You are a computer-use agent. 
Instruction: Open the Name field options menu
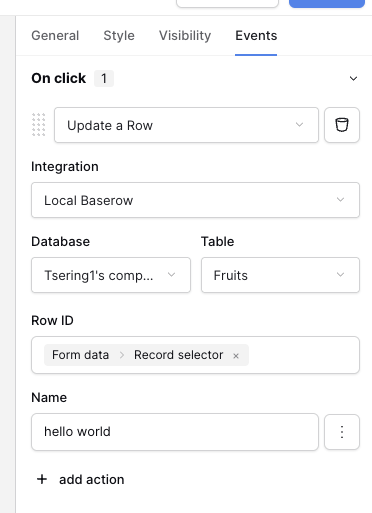[342, 432]
